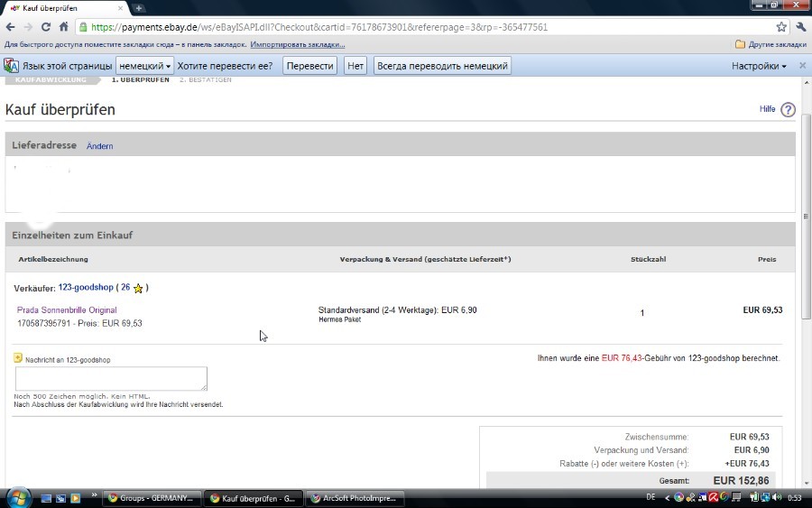Screen dimensions: 812x508
Task: Click the browser back arrow
Action: coord(11,27)
